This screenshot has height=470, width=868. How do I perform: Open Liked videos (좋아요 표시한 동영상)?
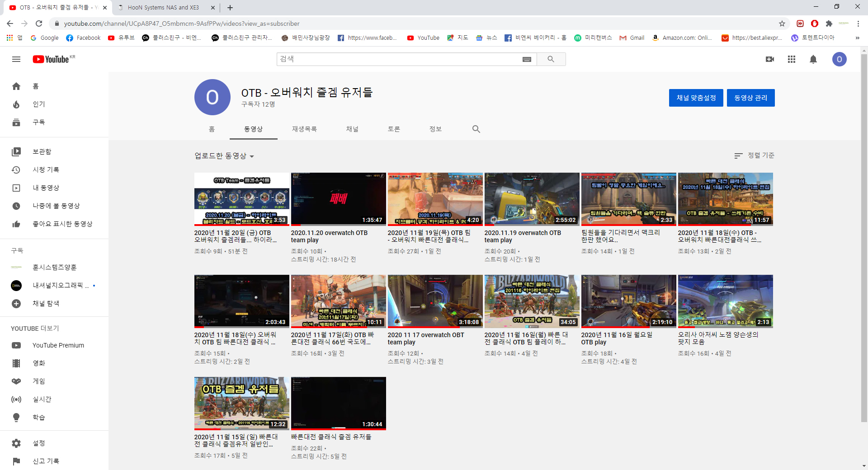click(x=54, y=224)
